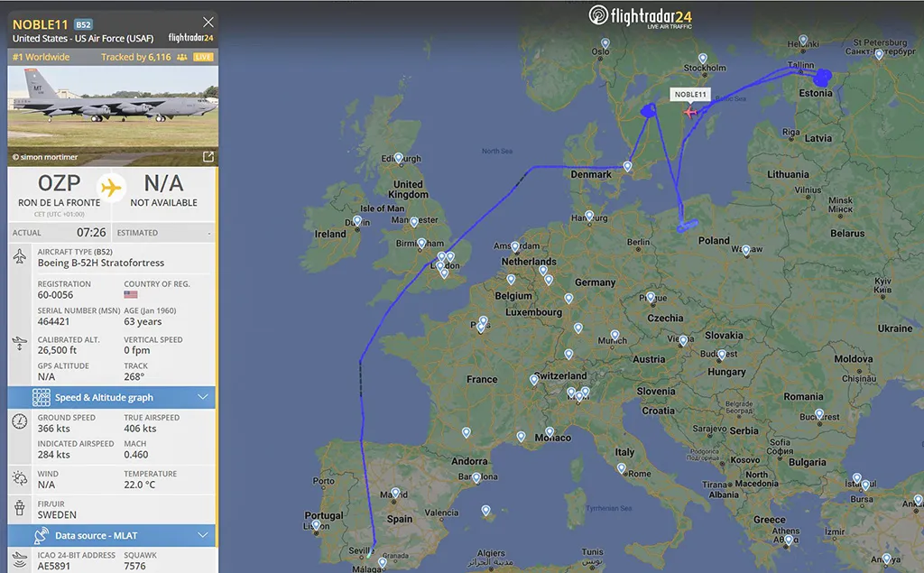Viewport: 924px width, 573px height.
Task: Click the B52 aircraft type badge
Action: tap(83, 24)
